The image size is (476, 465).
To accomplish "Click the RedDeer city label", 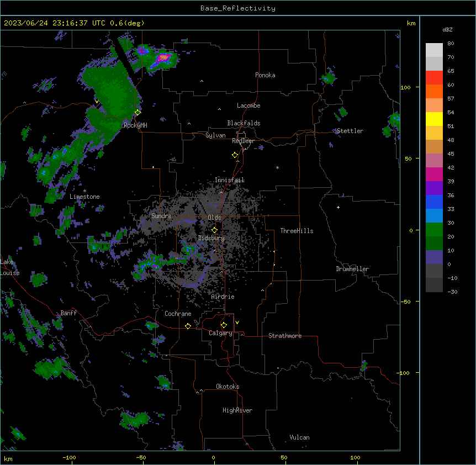I will click(x=243, y=141).
